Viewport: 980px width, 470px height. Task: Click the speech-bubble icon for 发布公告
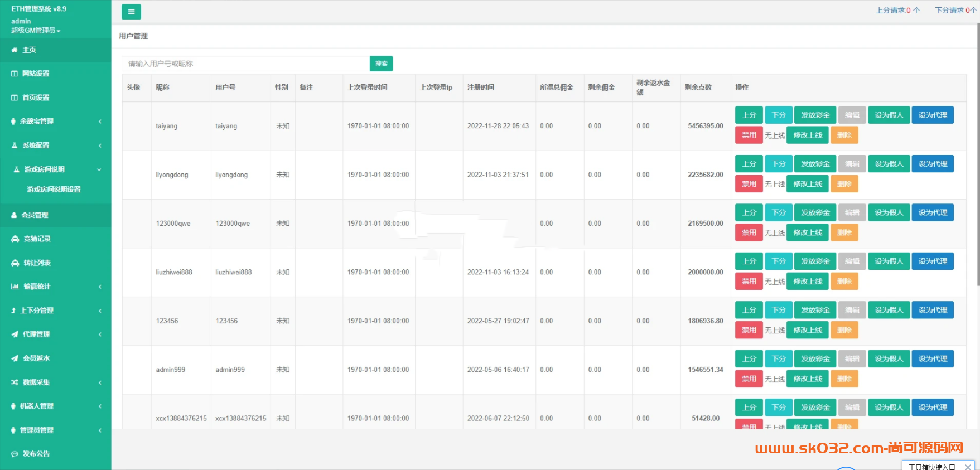tap(15, 454)
